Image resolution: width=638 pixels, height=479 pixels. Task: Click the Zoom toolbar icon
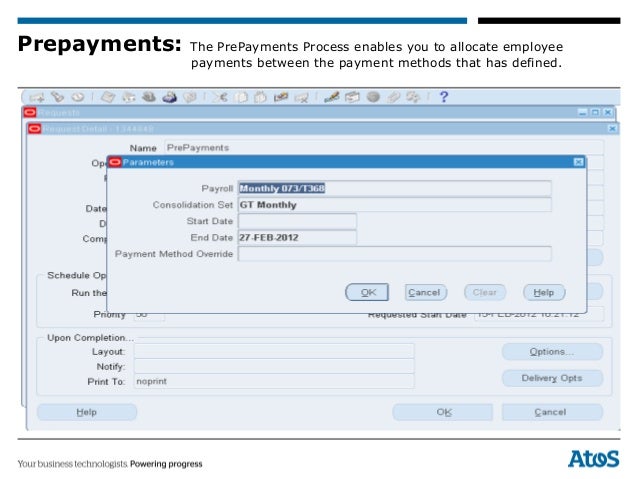[x=352, y=97]
